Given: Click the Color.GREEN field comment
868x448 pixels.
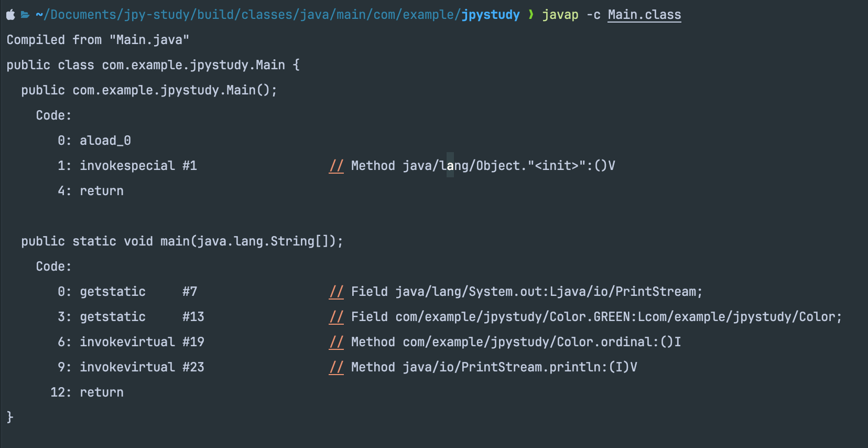Looking at the screenshot, I should click(x=596, y=317).
